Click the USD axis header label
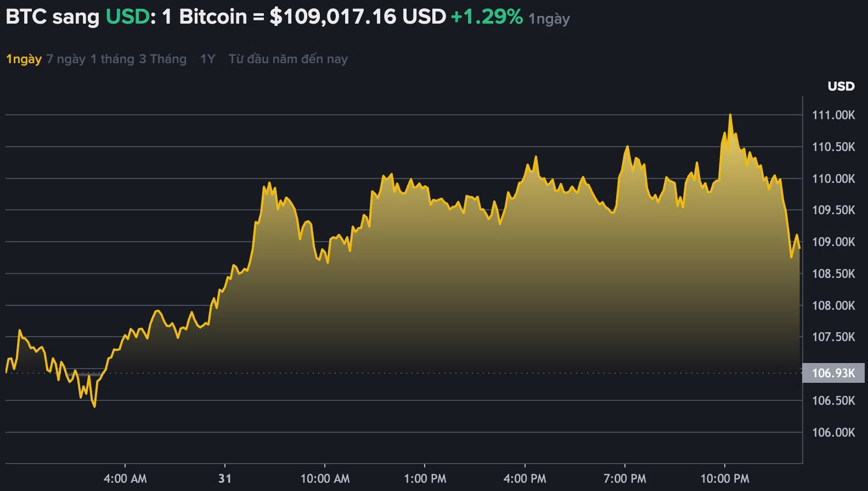This screenshot has width=868, height=491. point(841,86)
